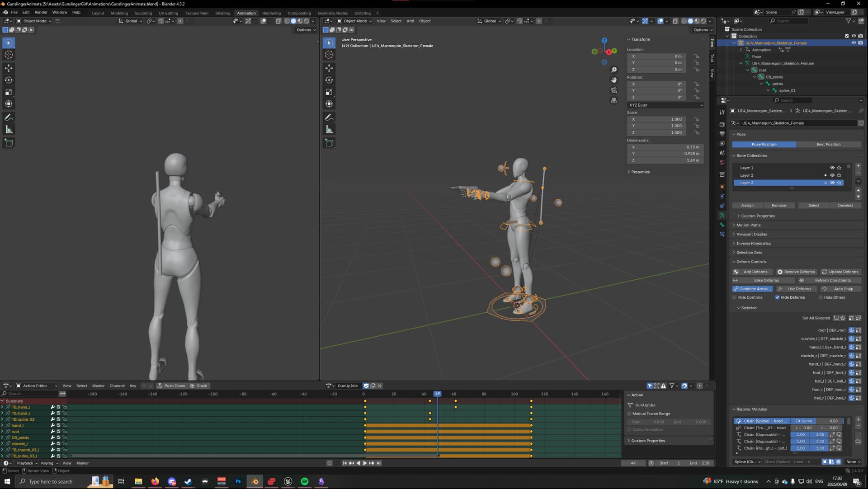Switch to the Shading workspace tab

[222, 13]
